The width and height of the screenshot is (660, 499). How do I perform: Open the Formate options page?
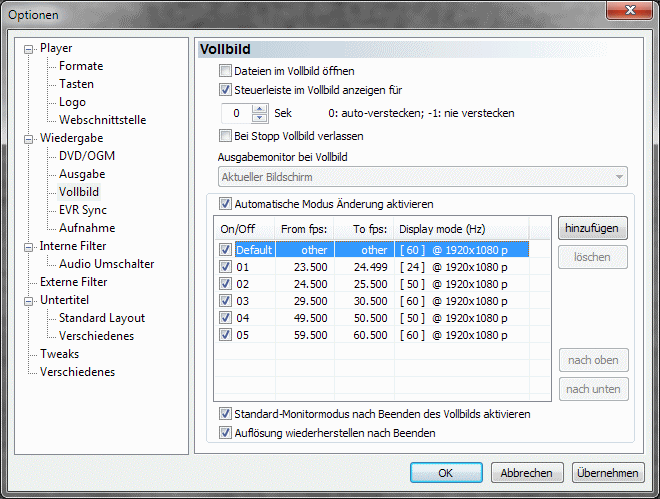[81, 66]
